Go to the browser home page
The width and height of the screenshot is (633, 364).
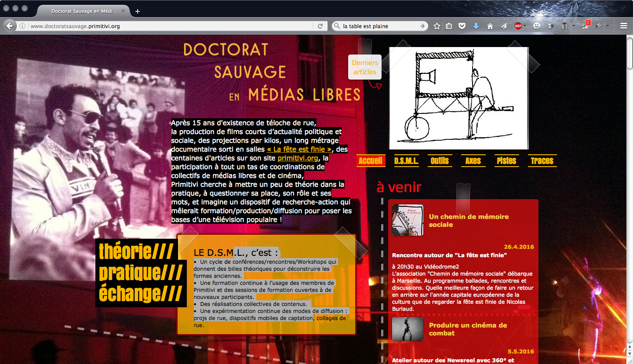(x=490, y=26)
